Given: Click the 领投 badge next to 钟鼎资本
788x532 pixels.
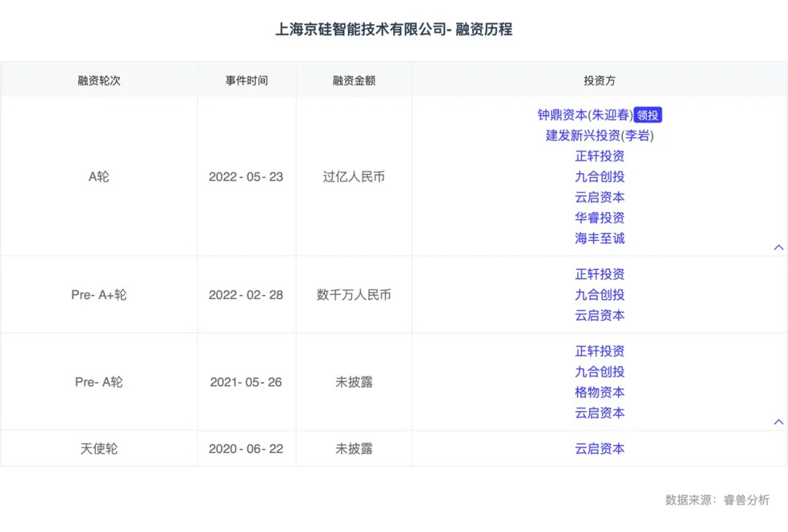Looking at the screenshot, I should coord(648,115).
